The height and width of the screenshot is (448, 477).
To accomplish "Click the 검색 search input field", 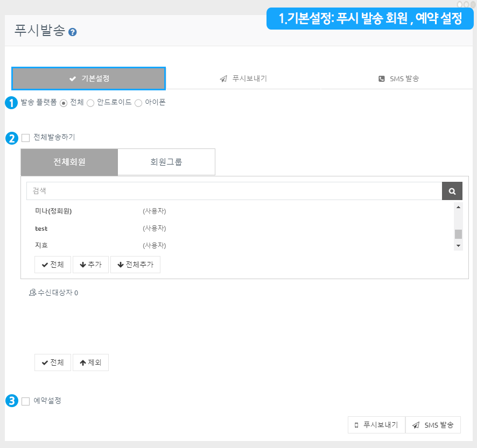I will pos(234,191).
